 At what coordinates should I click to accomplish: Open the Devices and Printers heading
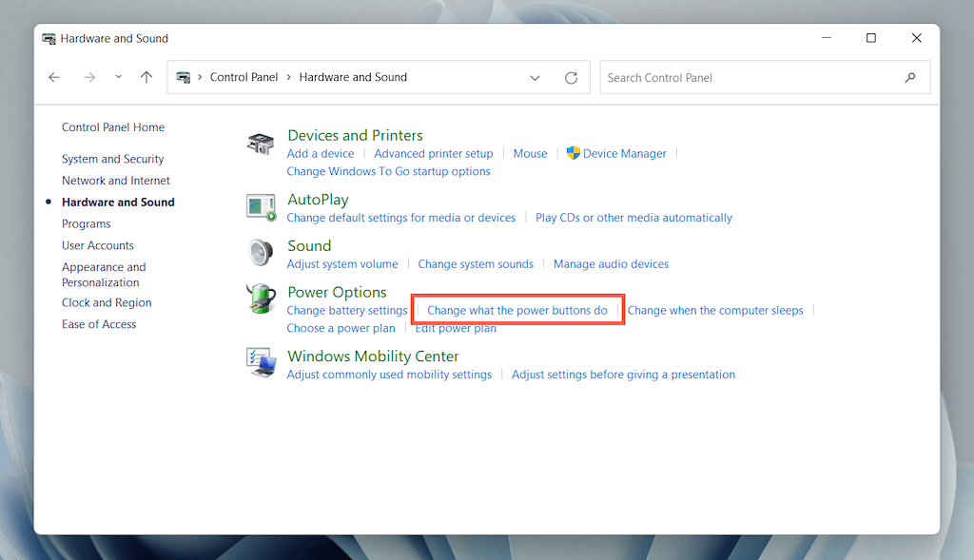coord(355,135)
